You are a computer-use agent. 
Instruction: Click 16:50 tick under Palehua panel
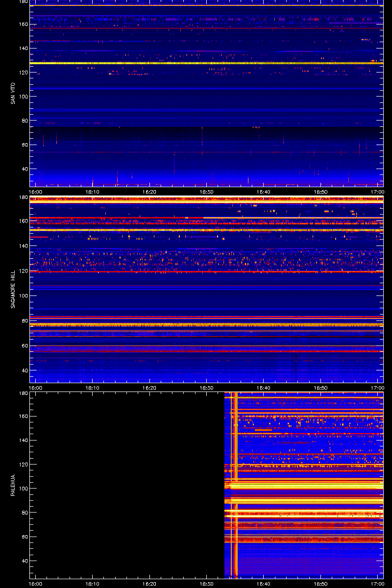[x=320, y=584]
